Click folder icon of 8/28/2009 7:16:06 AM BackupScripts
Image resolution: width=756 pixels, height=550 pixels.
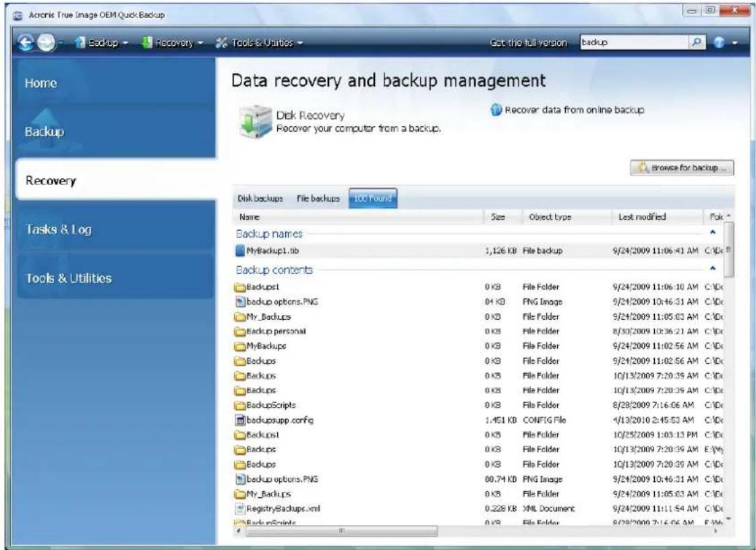click(x=239, y=406)
